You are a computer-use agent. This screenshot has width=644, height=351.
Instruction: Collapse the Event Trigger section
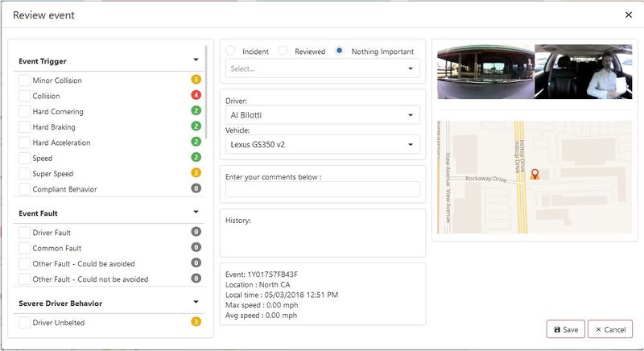pyautogui.click(x=196, y=60)
